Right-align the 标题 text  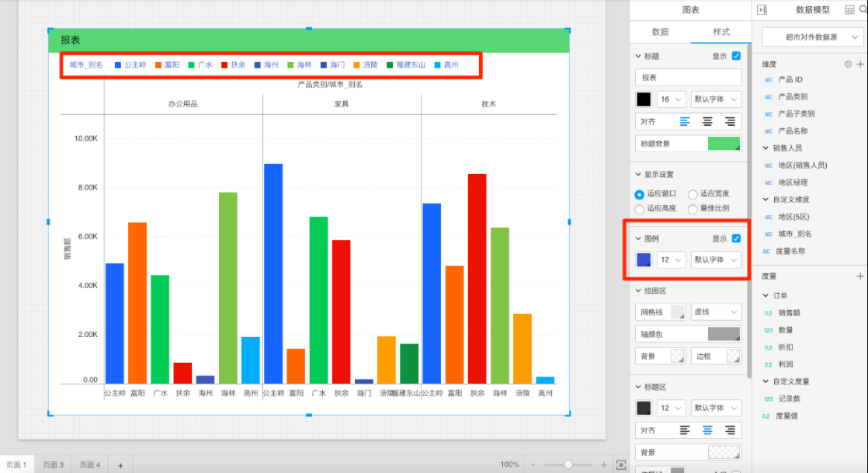pos(730,122)
